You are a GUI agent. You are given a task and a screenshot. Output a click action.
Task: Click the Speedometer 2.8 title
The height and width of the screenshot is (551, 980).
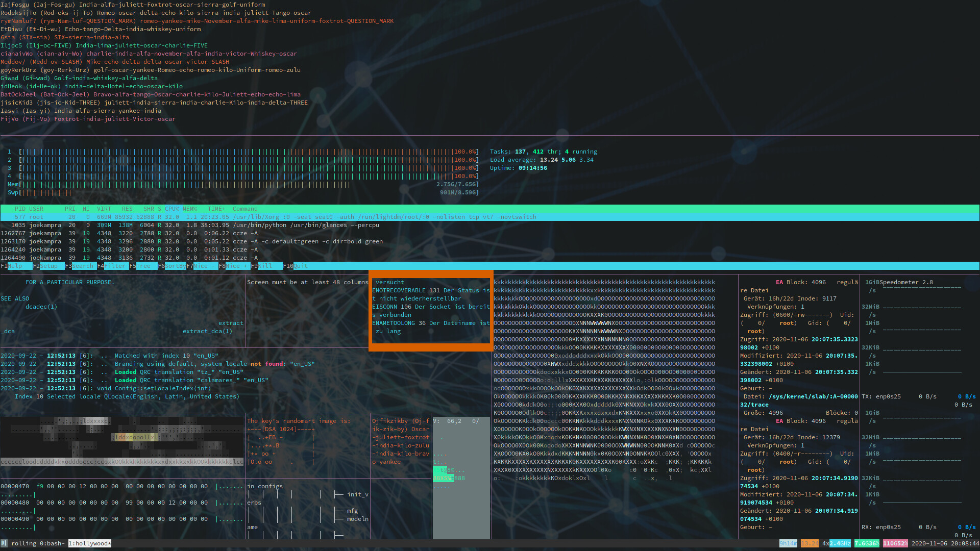pyautogui.click(x=906, y=282)
